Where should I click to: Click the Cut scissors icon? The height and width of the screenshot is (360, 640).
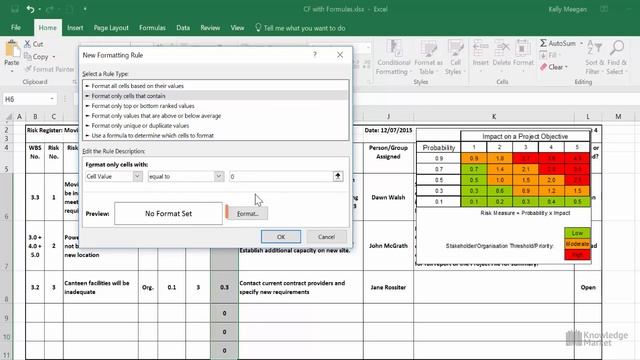click(27, 44)
